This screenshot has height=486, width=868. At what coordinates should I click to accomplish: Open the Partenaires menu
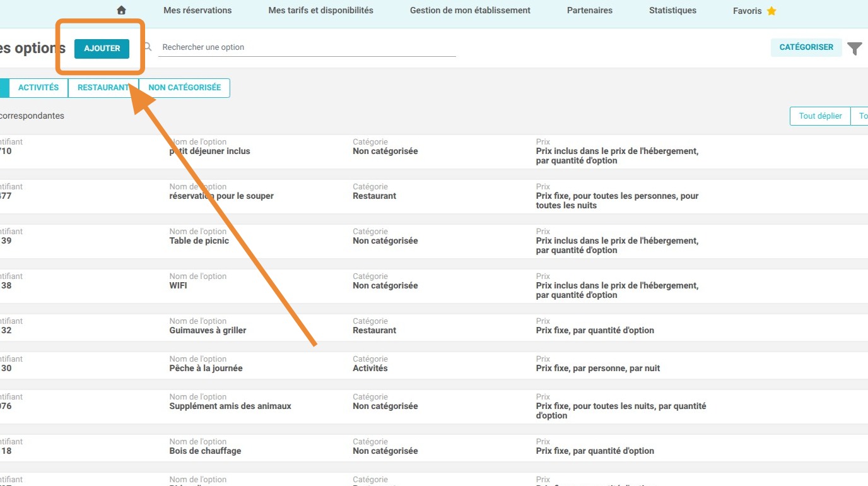tap(590, 10)
